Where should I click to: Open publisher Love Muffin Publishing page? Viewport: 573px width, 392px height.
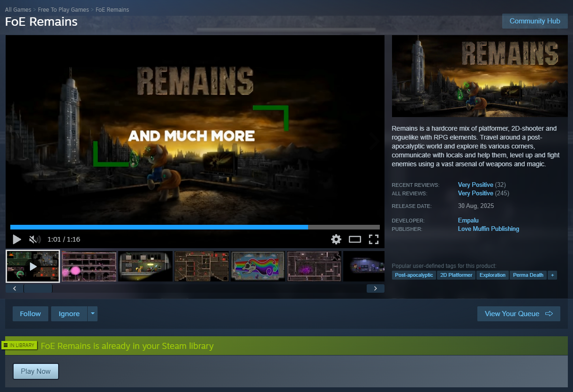click(x=489, y=229)
